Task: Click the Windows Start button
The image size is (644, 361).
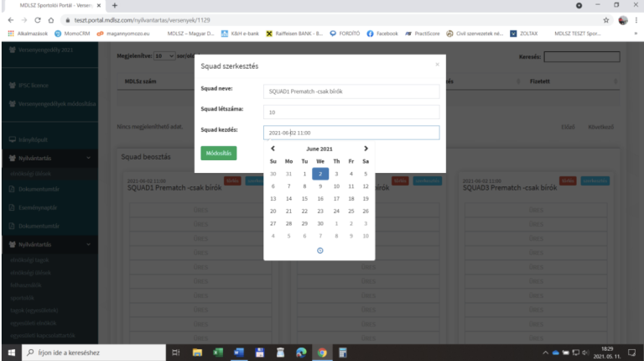Action: 13,353
